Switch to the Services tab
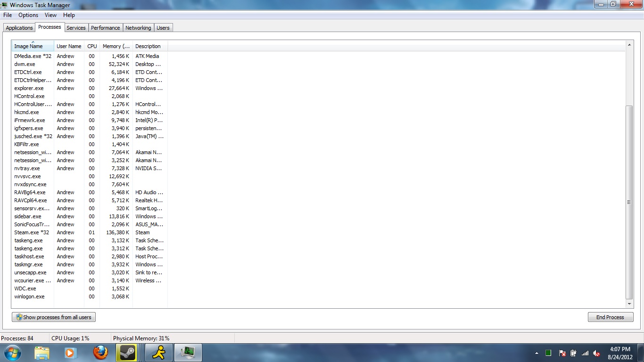Screen dimensions: 644x362 (76, 28)
